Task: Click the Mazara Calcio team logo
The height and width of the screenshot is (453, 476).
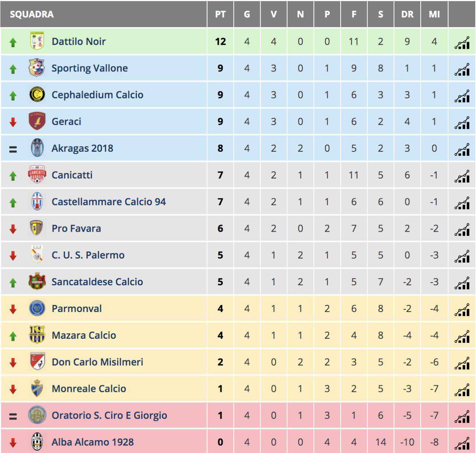Action: click(37, 335)
